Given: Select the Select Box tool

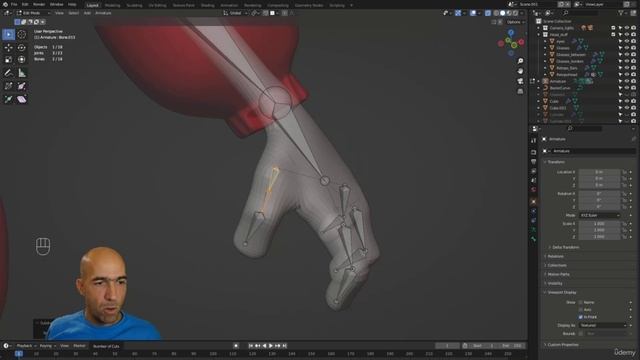Looking at the screenshot, I should click(x=8, y=34).
